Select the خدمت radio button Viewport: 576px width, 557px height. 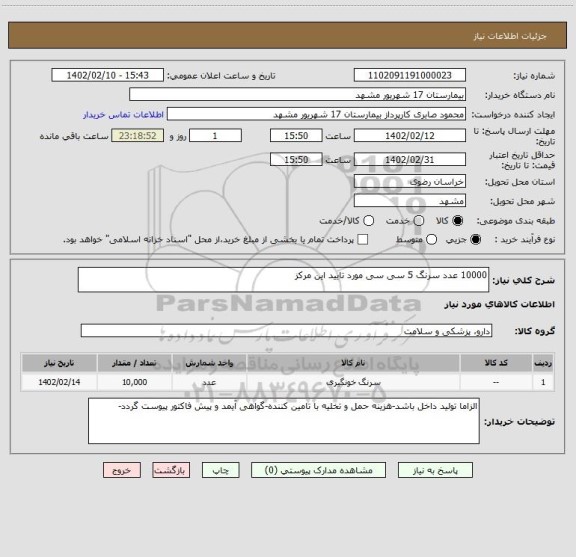[419, 221]
